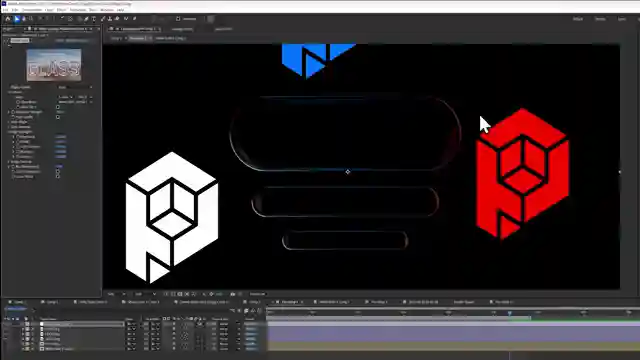This screenshot has width=640, height=360.
Task: Select the Roto Brush tool
Action: click(126, 19)
